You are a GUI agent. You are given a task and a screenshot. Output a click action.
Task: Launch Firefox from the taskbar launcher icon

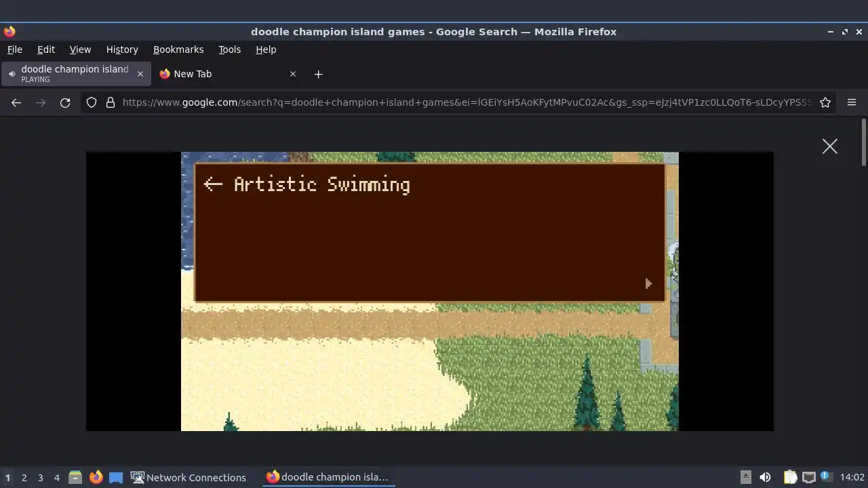pos(96,477)
